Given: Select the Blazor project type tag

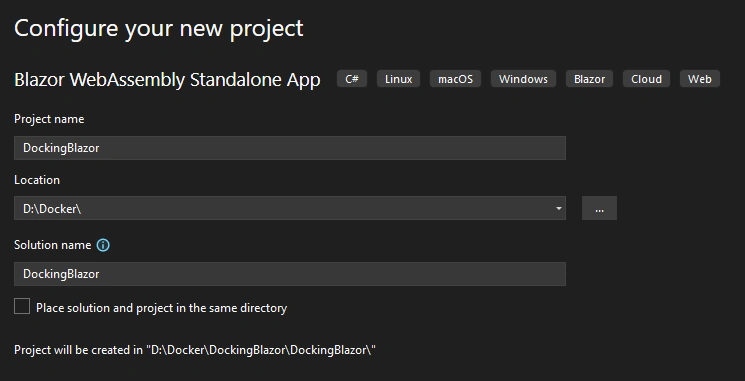Looking at the screenshot, I should coord(589,79).
